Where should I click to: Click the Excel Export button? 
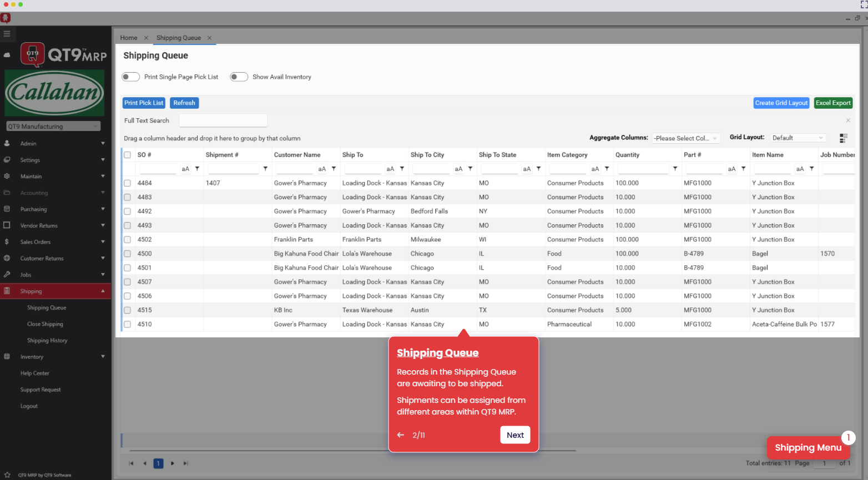click(833, 103)
